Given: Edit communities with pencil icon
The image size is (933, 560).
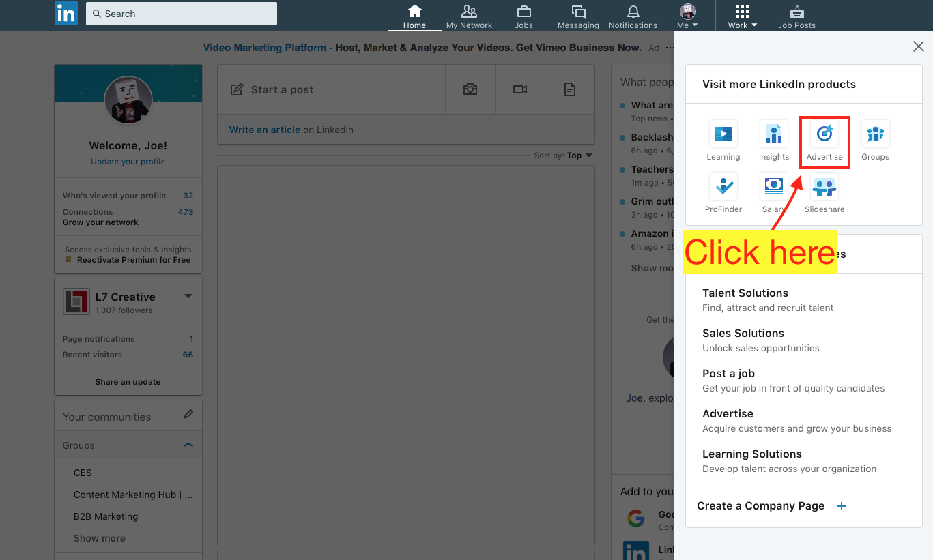Looking at the screenshot, I should click(x=188, y=415).
